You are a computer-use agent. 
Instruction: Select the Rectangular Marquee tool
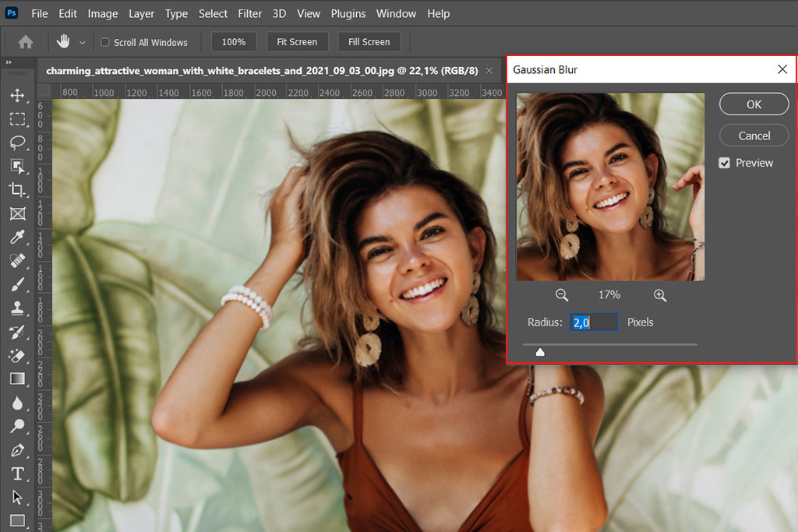pos(17,119)
